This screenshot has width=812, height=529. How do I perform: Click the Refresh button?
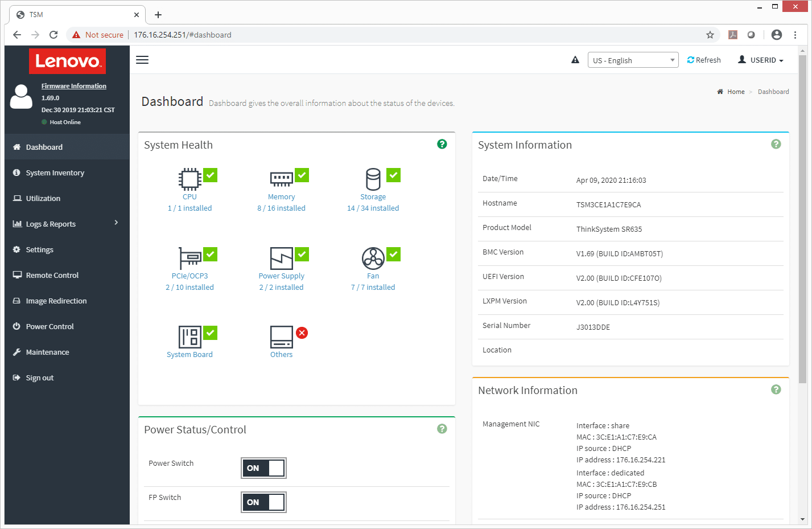point(704,60)
